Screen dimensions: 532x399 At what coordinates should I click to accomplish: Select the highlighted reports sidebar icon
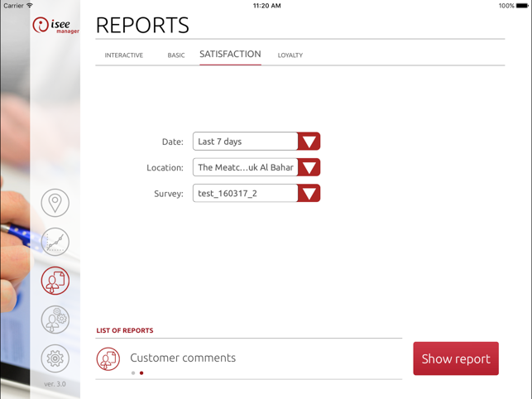coord(55,281)
